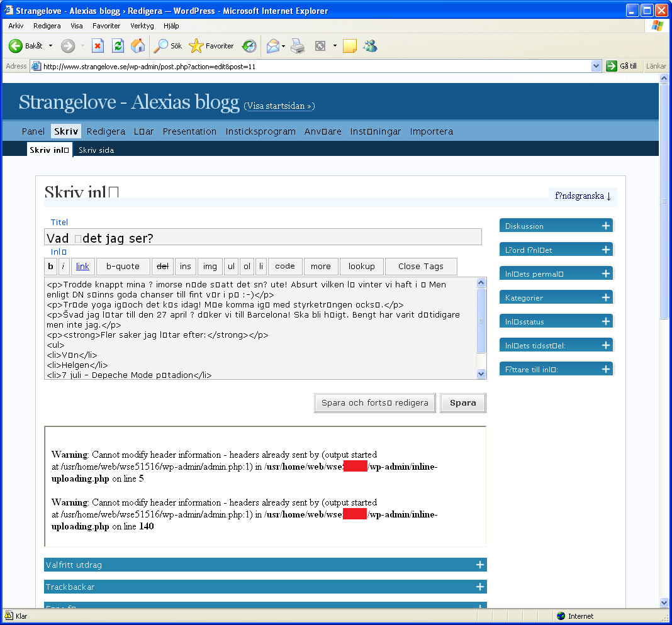Click the Mail envelope icon
672x625 pixels.
(x=273, y=46)
